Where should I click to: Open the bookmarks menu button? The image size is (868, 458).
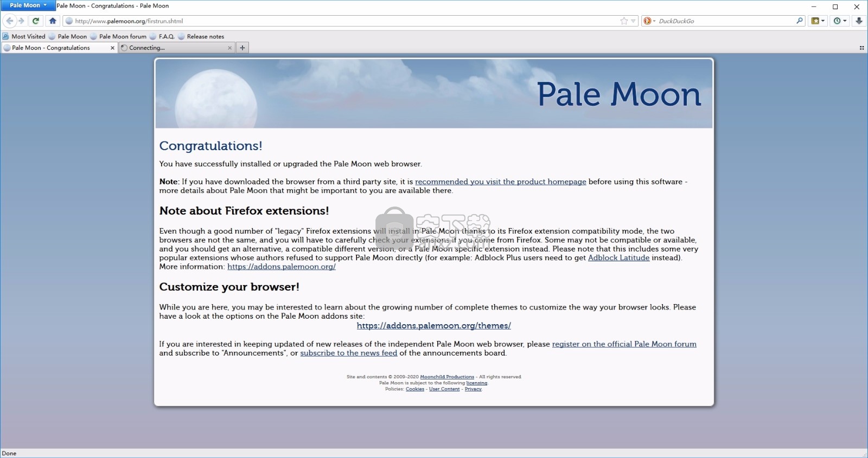818,21
